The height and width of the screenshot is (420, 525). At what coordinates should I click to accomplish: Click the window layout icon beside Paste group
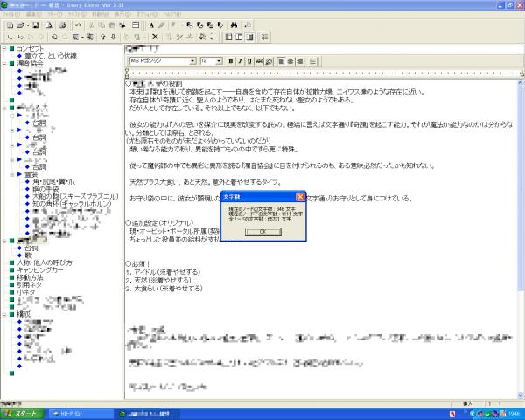click(136, 25)
